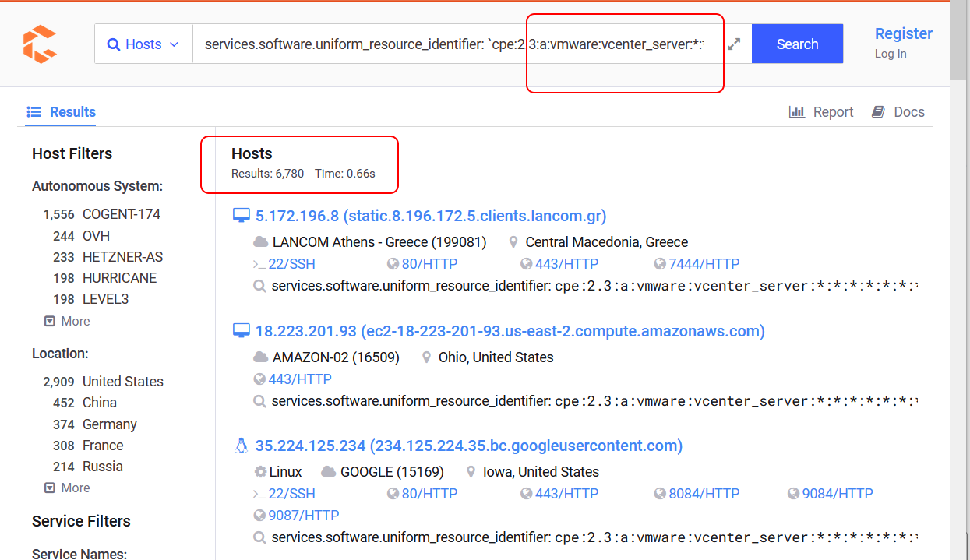Image resolution: width=970 pixels, height=560 pixels.
Task: Expand the search box with arrows icon
Action: coord(734,44)
